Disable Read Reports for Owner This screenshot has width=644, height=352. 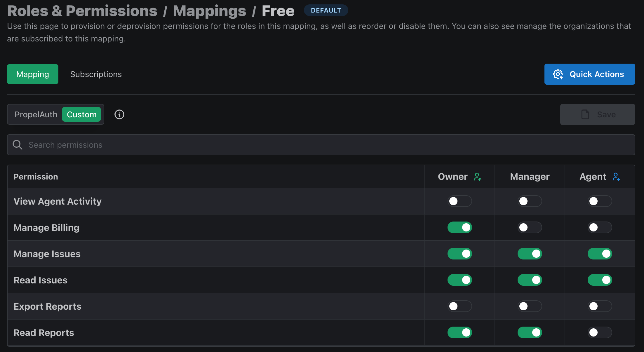click(459, 332)
